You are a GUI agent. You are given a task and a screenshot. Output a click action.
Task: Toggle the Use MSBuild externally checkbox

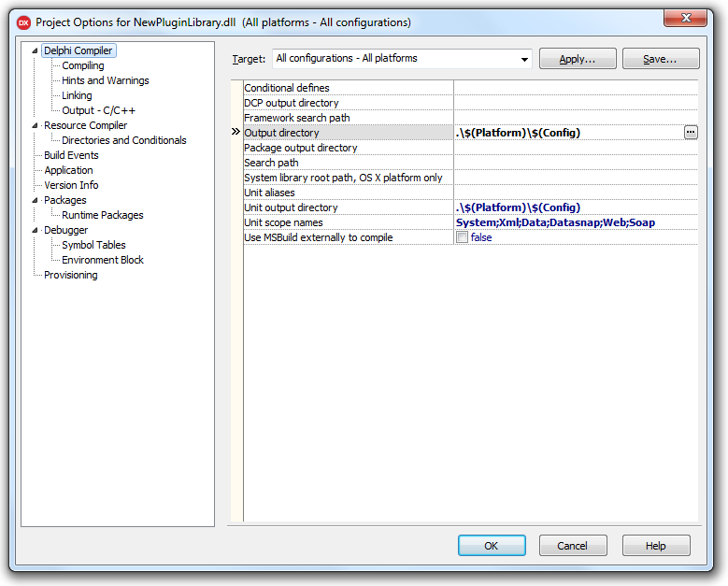[x=462, y=237]
